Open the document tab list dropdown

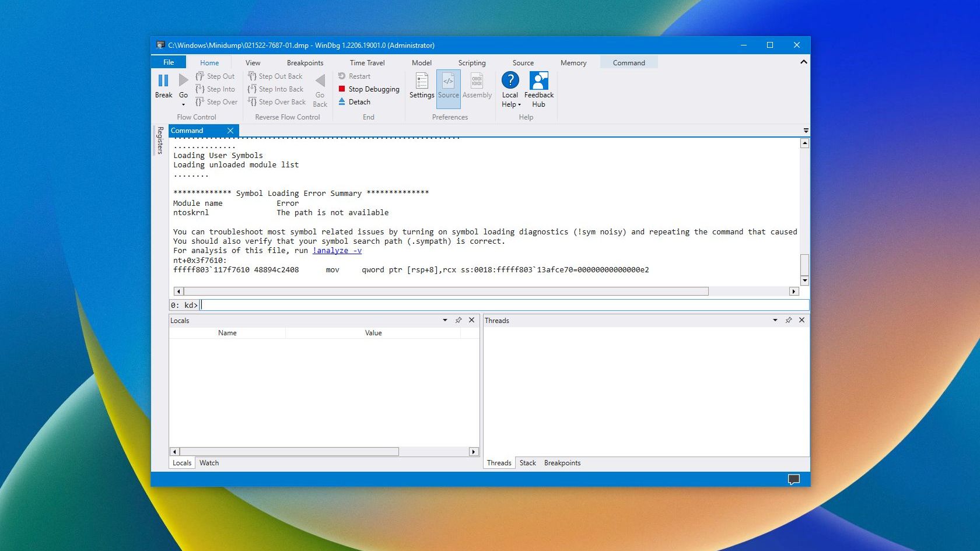click(806, 131)
